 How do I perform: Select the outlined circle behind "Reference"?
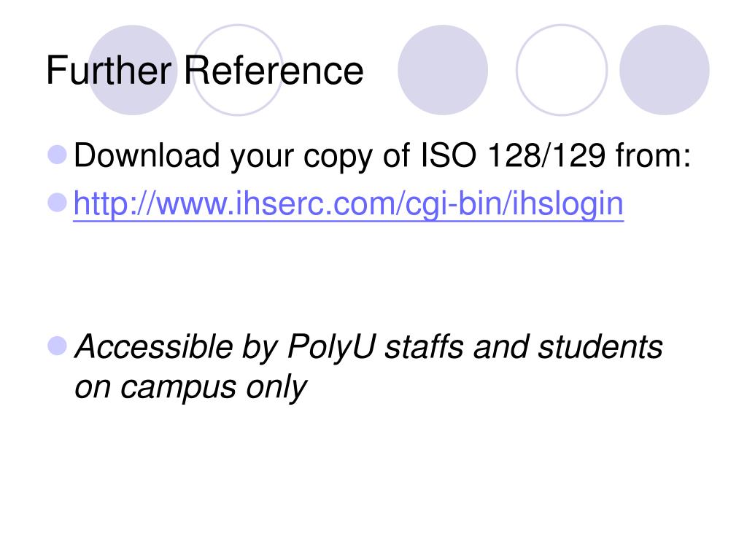[x=238, y=70]
